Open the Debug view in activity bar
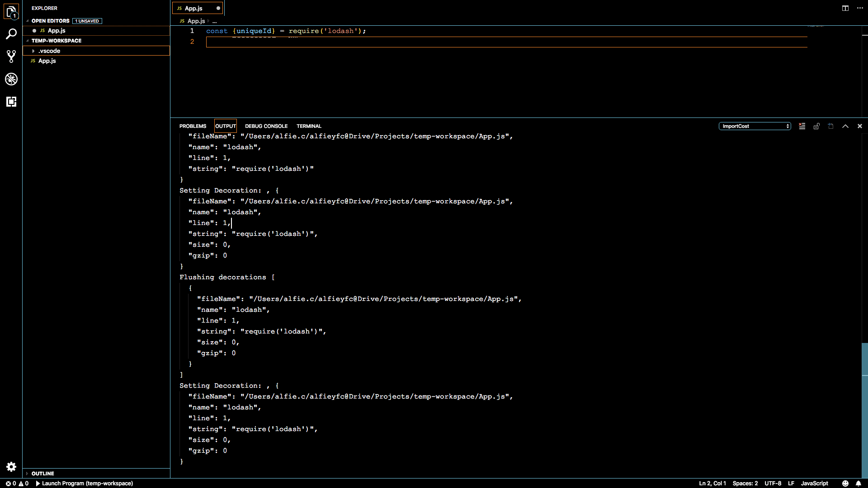 point(11,80)
